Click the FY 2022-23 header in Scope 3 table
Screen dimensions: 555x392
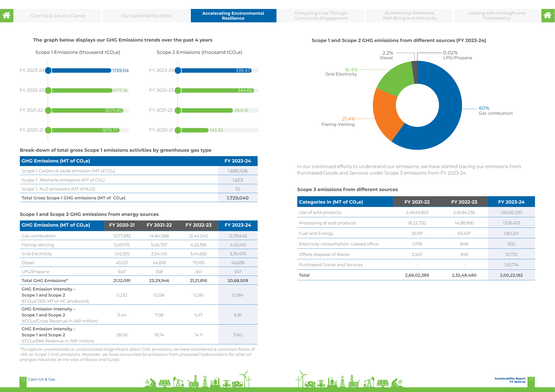point(464,202)
